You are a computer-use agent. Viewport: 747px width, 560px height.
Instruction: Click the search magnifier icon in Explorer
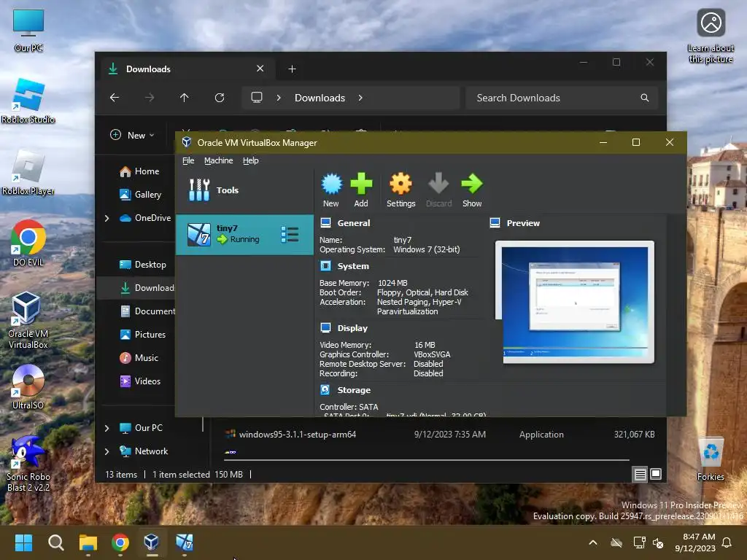(645, 98)
